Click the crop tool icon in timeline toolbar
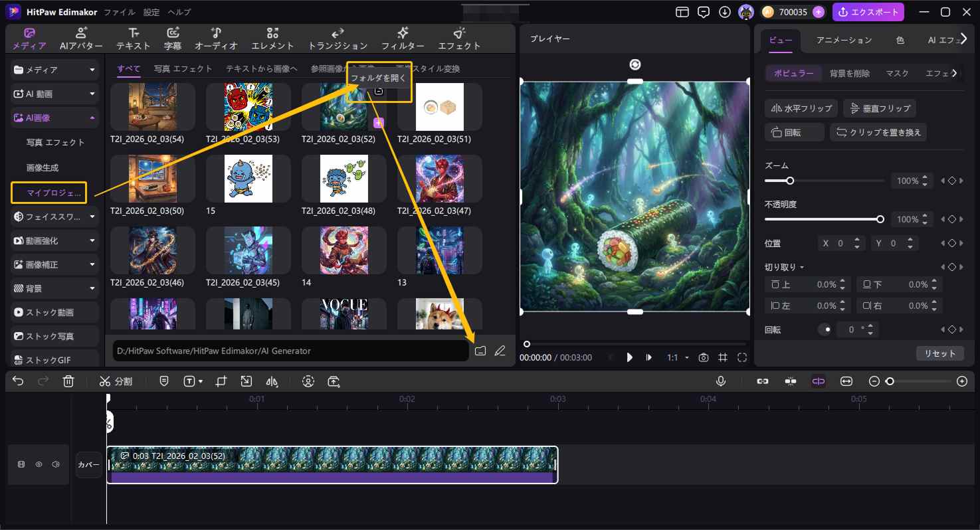 tap(221, 381)
